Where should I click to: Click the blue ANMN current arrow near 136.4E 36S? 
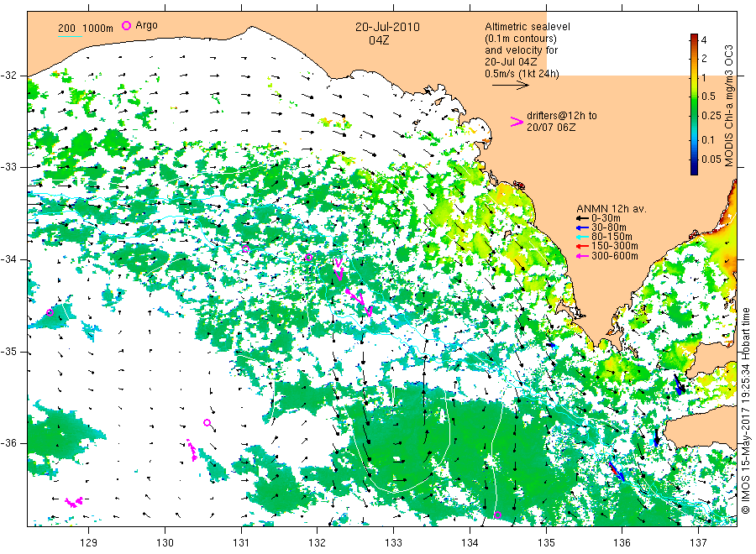[656, 437]
